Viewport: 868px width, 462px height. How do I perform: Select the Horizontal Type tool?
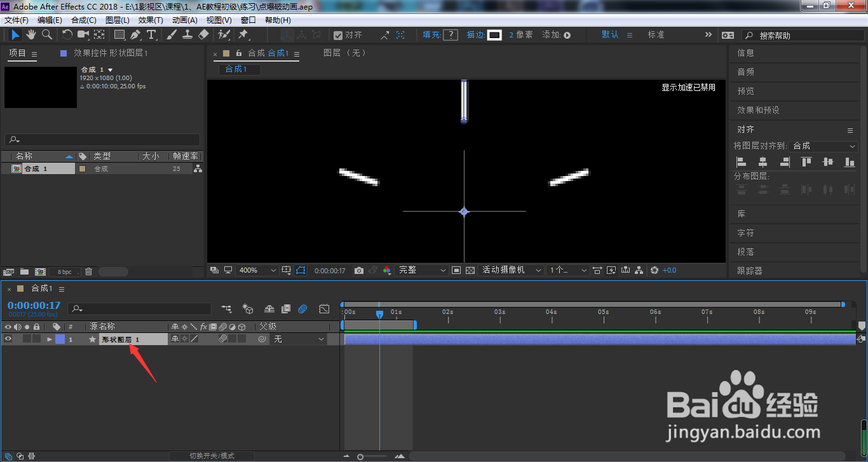pyautogui.click(x=151, y=34)
